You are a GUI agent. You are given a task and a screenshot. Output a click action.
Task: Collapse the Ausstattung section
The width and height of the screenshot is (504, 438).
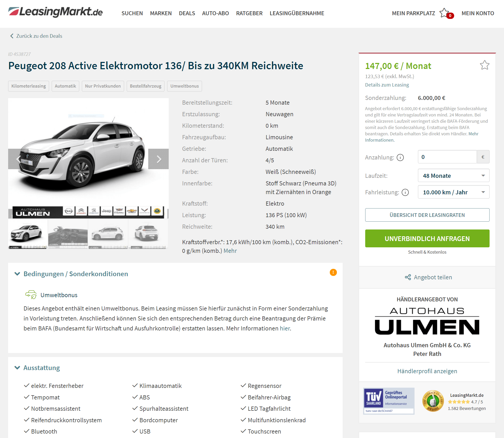coord(17,368)
